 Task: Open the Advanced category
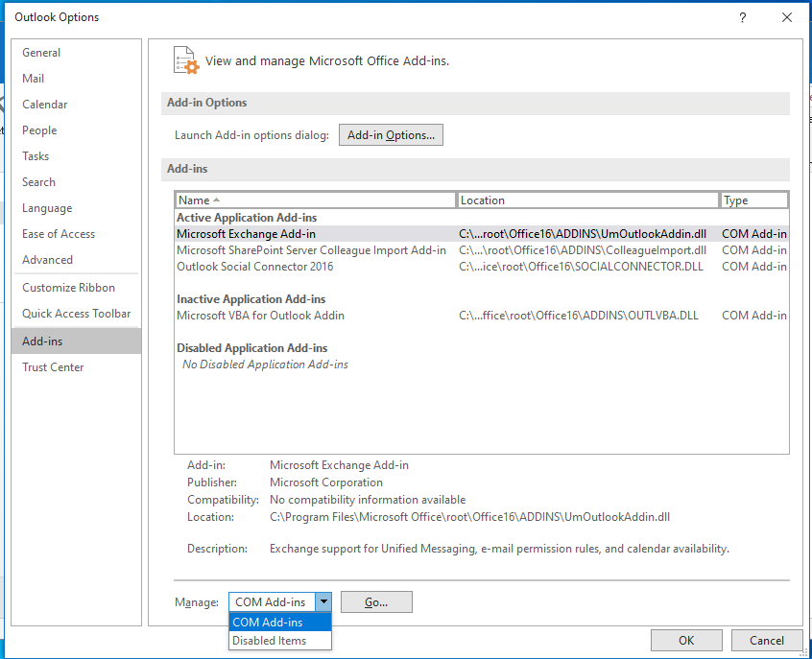[76, 260]
